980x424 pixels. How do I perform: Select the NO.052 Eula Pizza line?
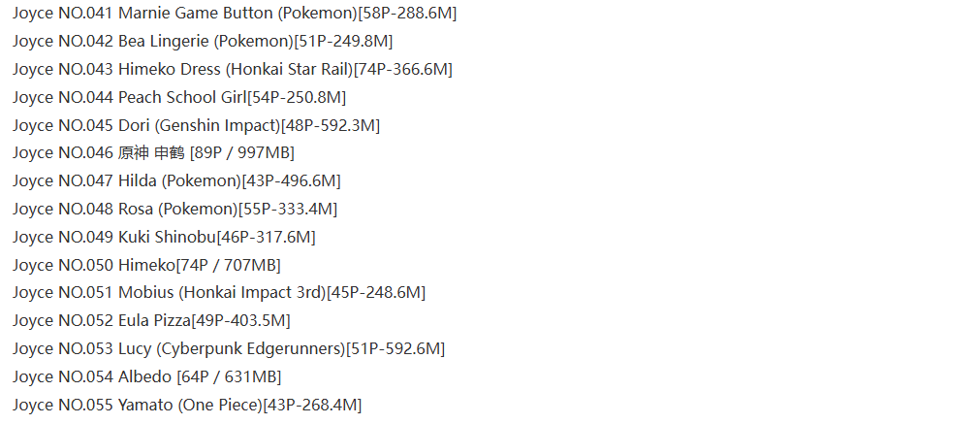tap(151, 321)
